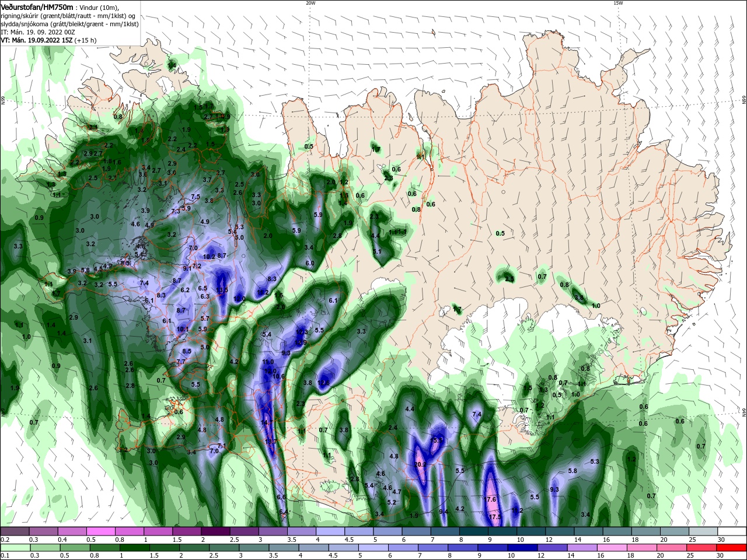Click the 20.2 precipitation value on the map

[x=420, y=465]
